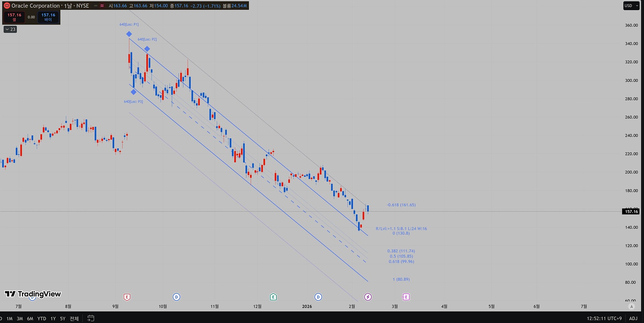Click the December green earnings marker
The image size is (644, 323).
click(x=273, y=297)
